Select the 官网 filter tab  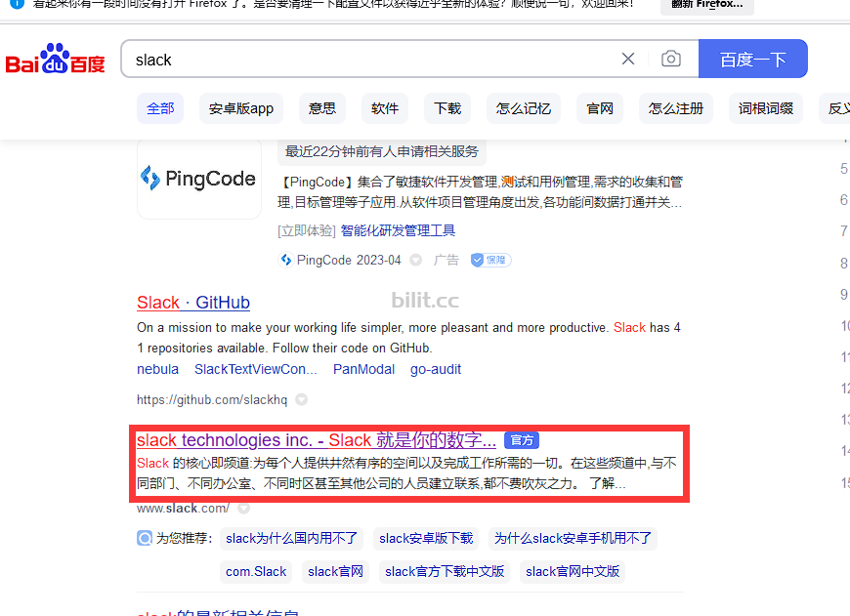(x=600, y=109)
